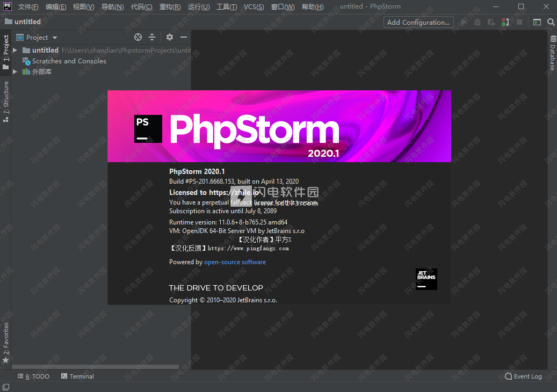Viewport: 557px width, 392px height.
Task: Collapse all in the Project panel
Action: [x=152, y=37]
